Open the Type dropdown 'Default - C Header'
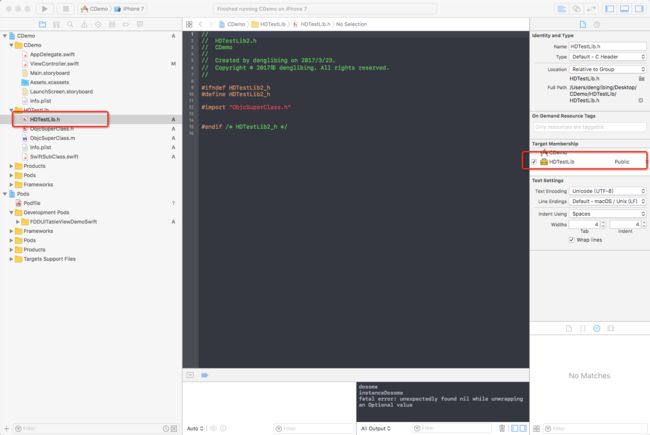The image size is (650, 435). (608, 57)
